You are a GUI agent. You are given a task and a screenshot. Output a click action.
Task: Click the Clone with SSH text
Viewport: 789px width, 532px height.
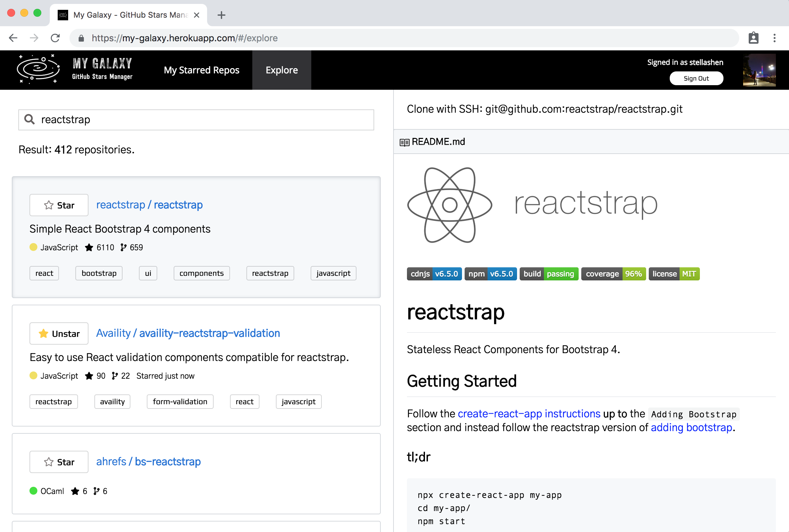tap(544, 109)
